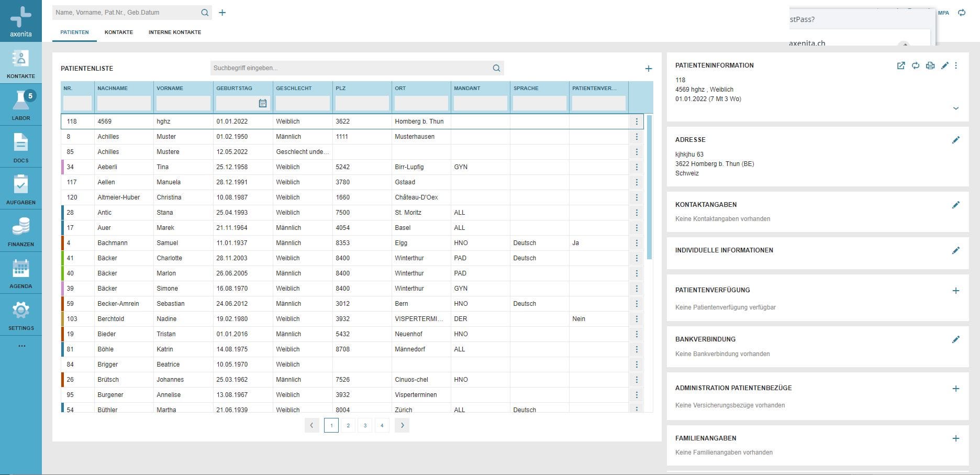
Task: Open the Aufgaben sidebar module
Action: click(x=21, y=189)
